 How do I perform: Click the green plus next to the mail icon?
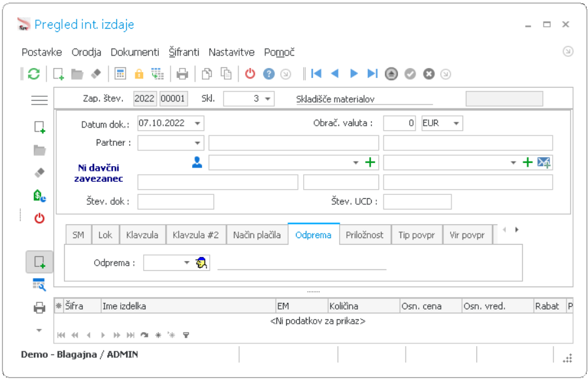528,162
